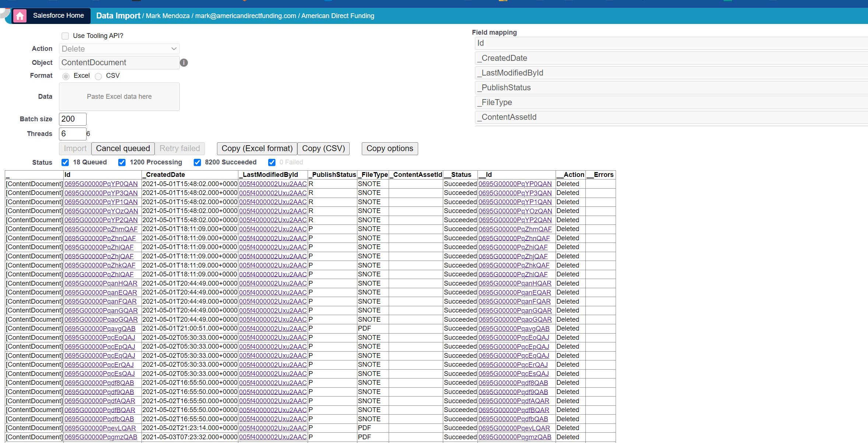Viewport: 868px width, 443px height.
Task: Click the "Paste Excel data here" area
Action: click(119, 97)
